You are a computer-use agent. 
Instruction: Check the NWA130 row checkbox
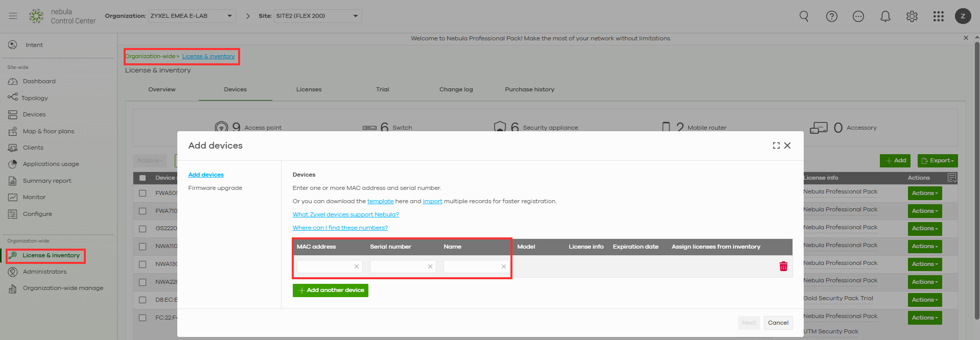click(x=143, y=264)
